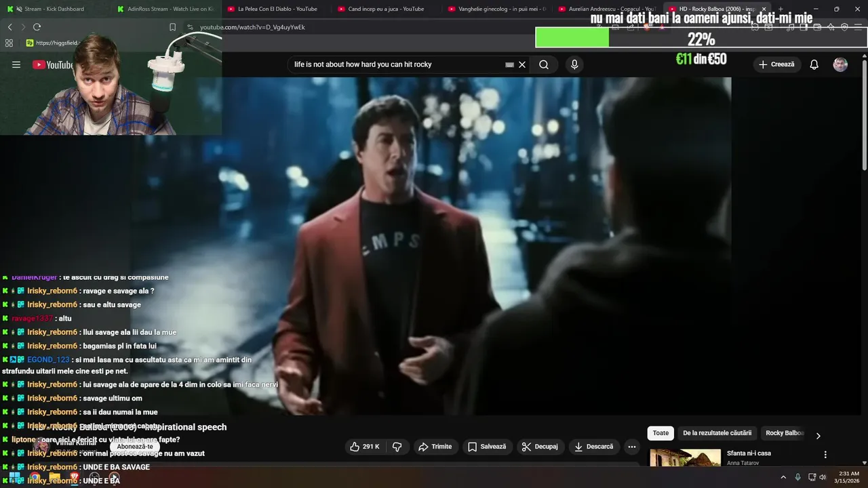This screenshot has height=488, width=868.
Task: Open options for Sfanta ni-i casa video
Action: click(825, 455)
